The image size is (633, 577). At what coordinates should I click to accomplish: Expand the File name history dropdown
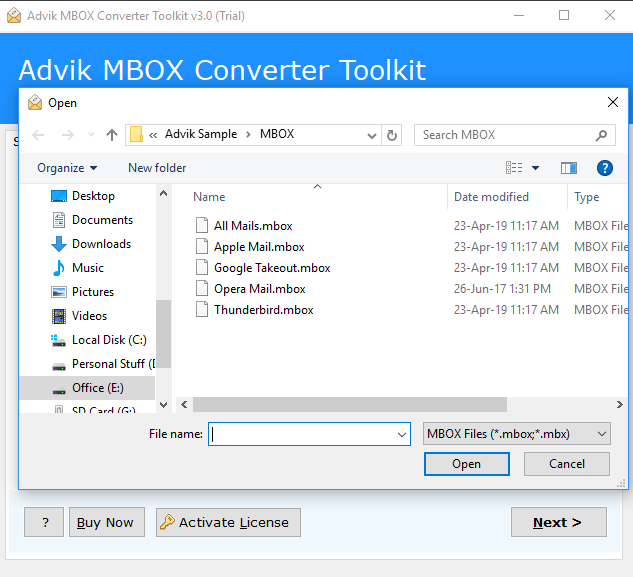(x=402, y=434)
